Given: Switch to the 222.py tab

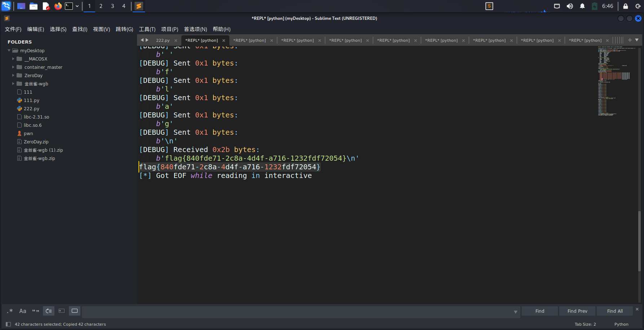Looking at the screenshot, I should 163,40.
